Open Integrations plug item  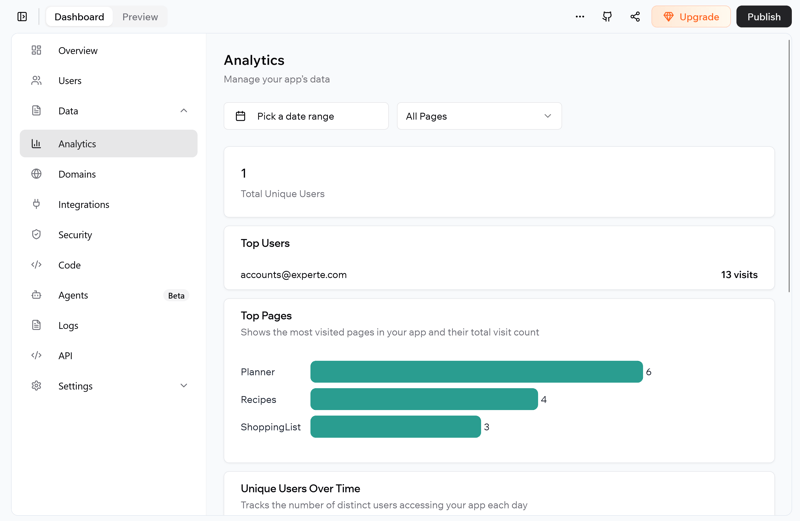pyautogui.click(x=83, y=205)
